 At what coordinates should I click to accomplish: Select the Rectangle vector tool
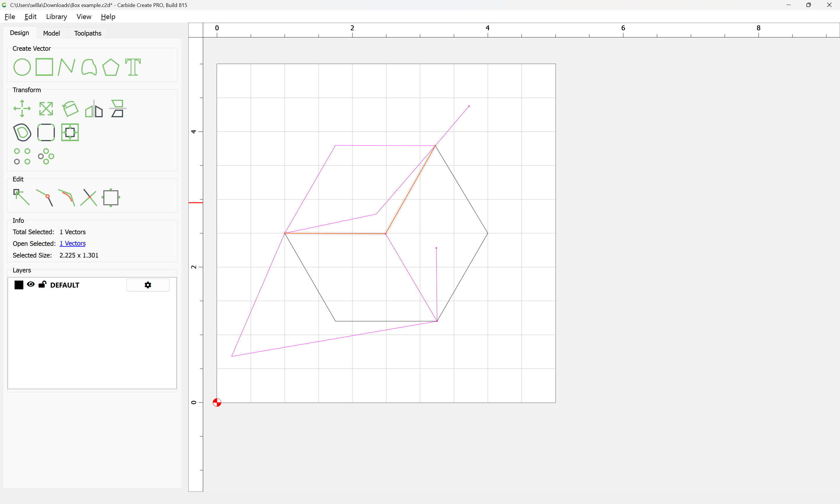44,67
